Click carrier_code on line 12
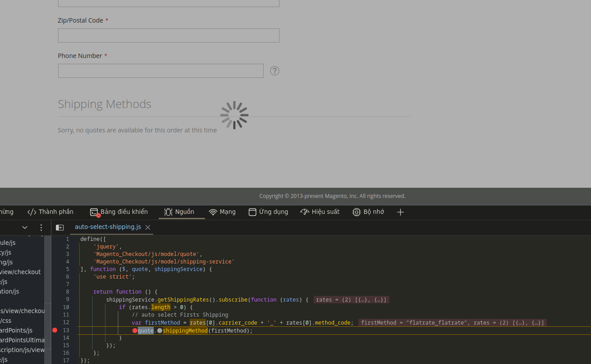 tap(238, 323)
